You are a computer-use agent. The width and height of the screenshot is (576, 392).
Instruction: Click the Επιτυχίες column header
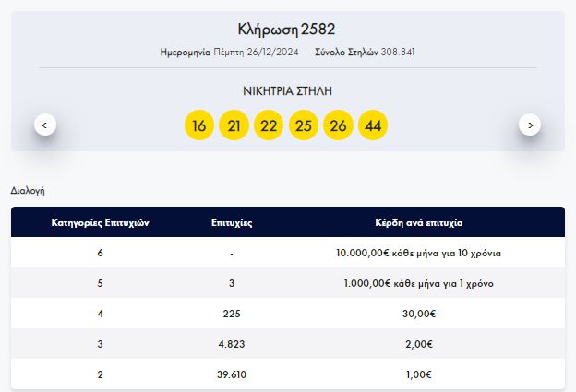click(x=232, y=223)
